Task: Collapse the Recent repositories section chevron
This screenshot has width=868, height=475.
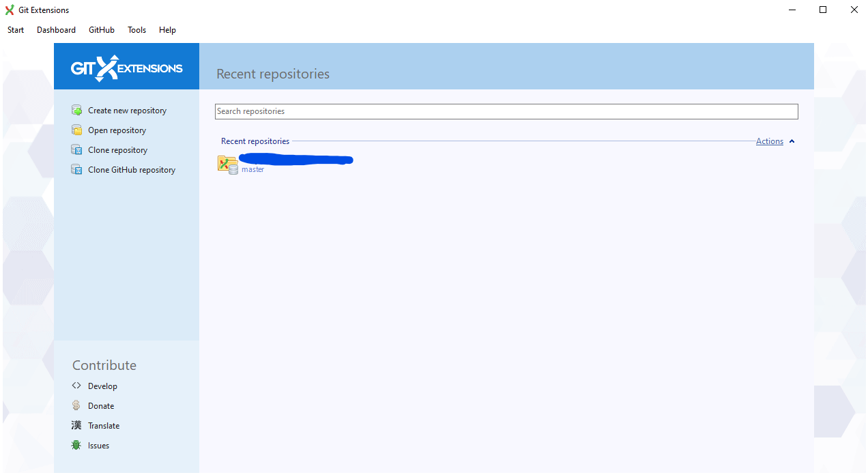Action: click(792, 141)
